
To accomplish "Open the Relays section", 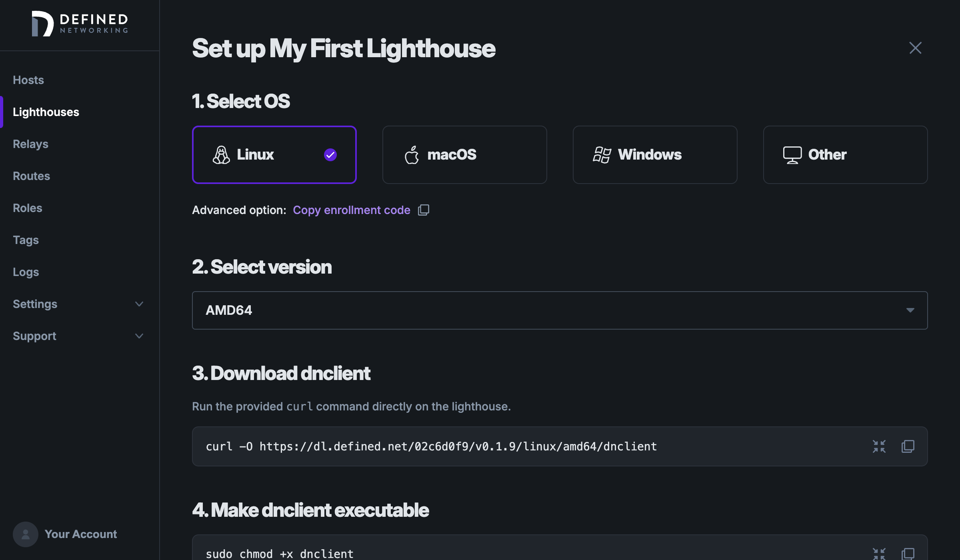I will (x=30, y=144).
